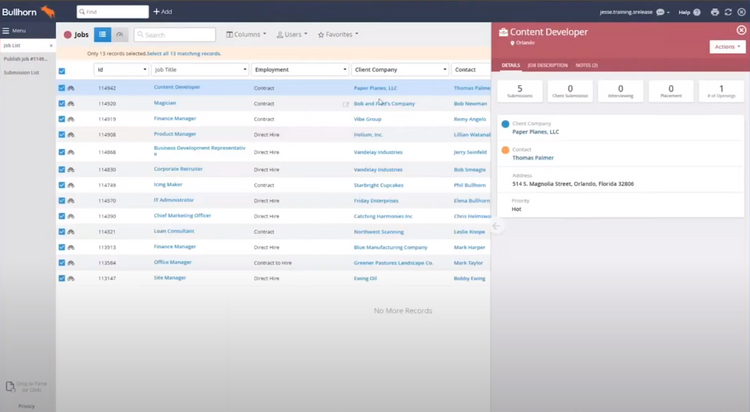Close the Content Developer preview panel
Screen dimensions: 750x412
741,30
